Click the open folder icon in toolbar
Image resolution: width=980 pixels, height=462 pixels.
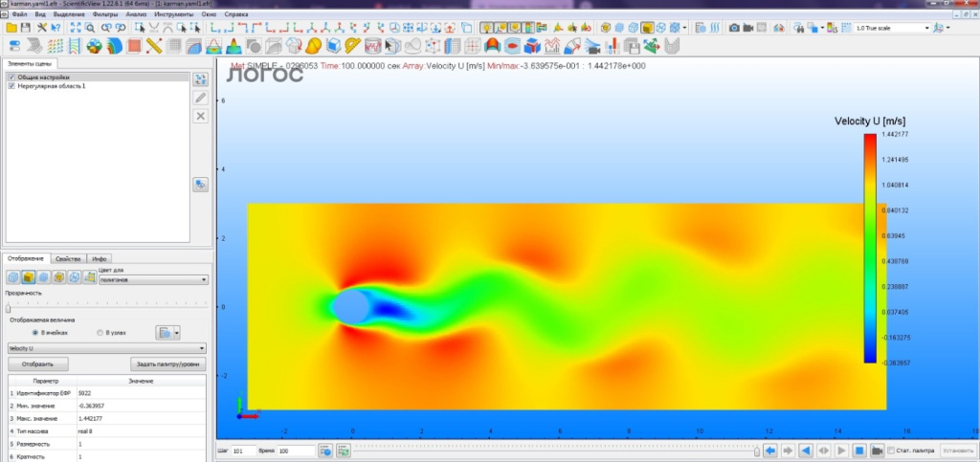coord(11,29)
